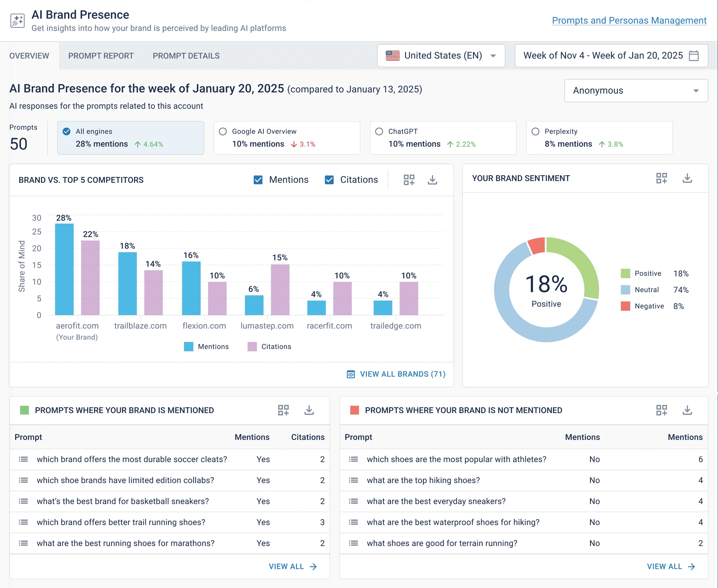The height and width of the screenshot is (588, 718).
Task: Select the Google AI Overview engine
Action: click(223, 131)
